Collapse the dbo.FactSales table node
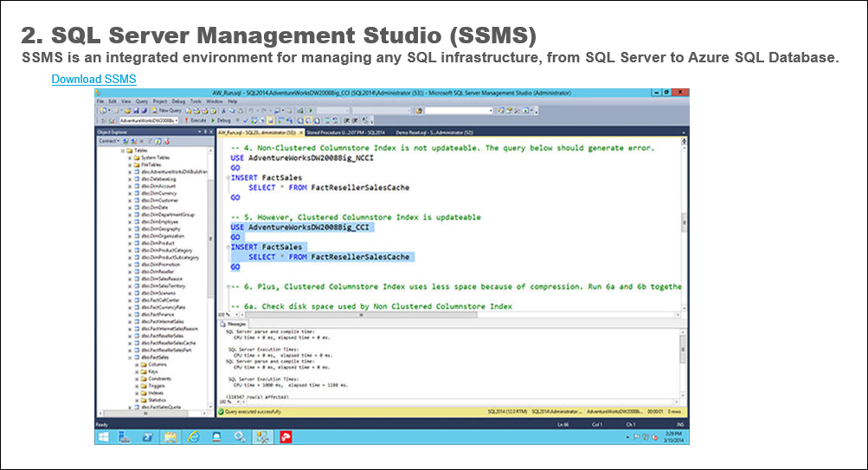Viewport: 868px width, 470px height. pos(130,357)
